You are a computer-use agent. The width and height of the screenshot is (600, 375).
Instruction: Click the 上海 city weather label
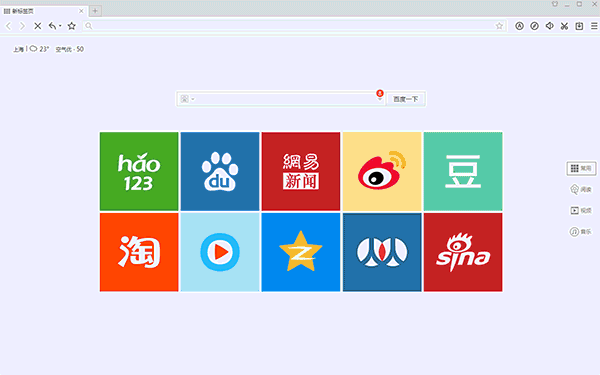[18, 49]
